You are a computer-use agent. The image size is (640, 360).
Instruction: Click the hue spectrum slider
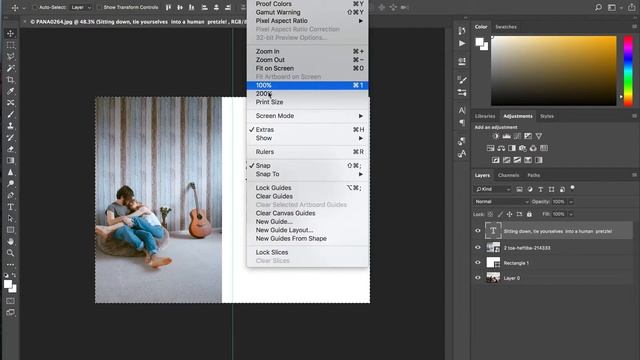point(628,71)
